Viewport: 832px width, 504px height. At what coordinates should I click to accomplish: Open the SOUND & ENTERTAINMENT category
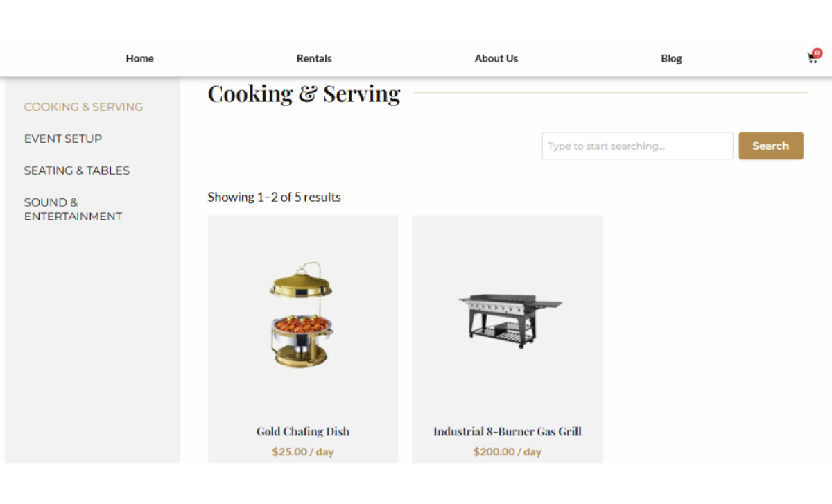[x=73, y=209]
